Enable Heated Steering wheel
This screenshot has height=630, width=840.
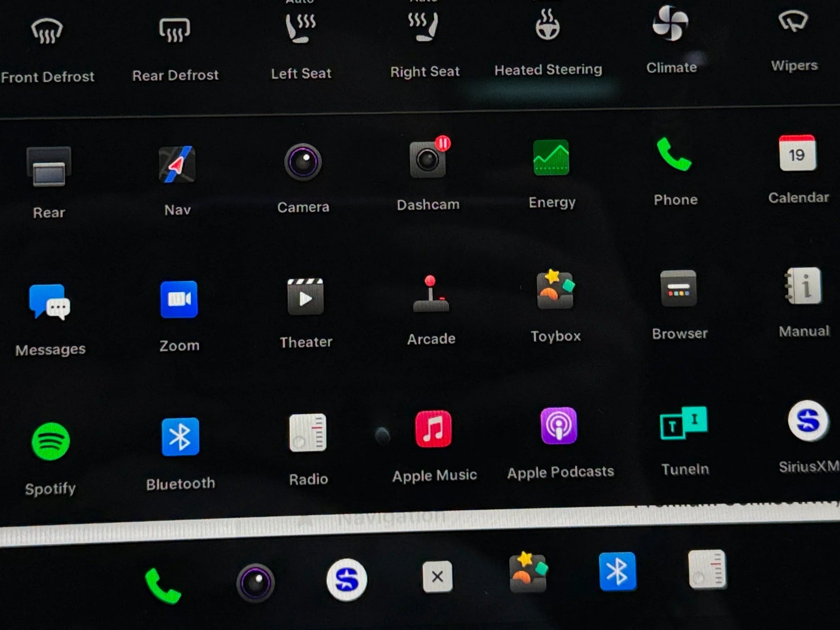[x=547, y=25]
